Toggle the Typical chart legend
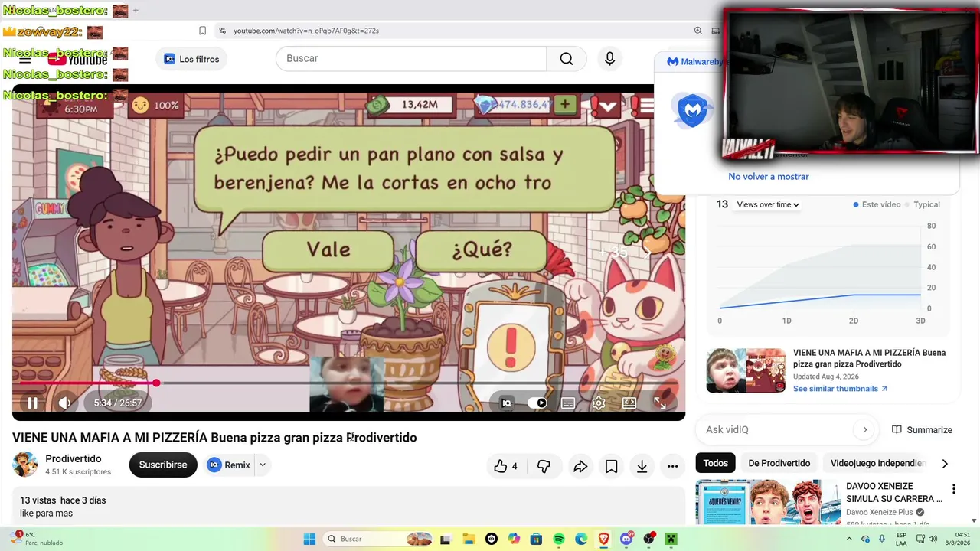Image resolution: width=980 pixels, height=551 pixels. click(923, 204)
